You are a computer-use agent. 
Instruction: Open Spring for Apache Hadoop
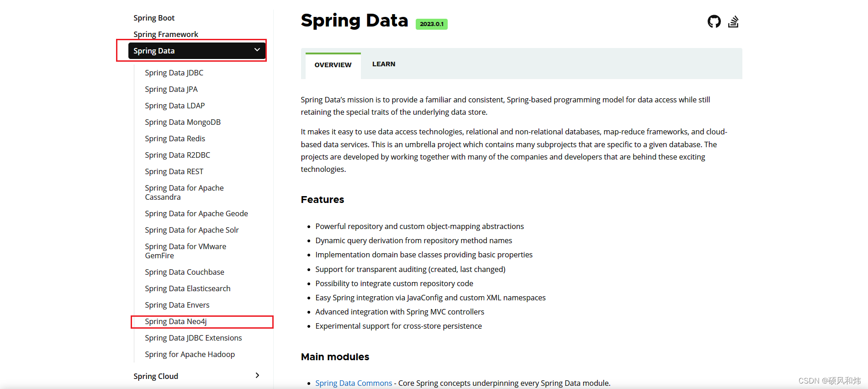190,354
